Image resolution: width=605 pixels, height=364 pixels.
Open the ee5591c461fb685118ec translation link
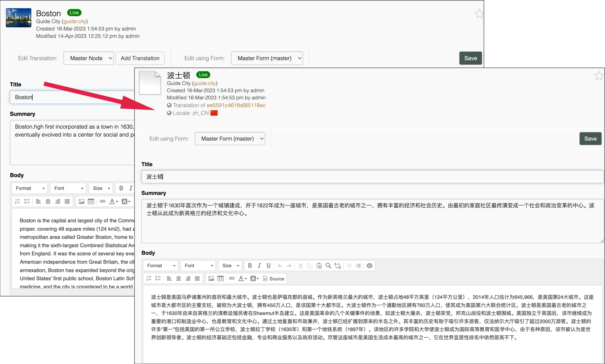pos(236,106)
